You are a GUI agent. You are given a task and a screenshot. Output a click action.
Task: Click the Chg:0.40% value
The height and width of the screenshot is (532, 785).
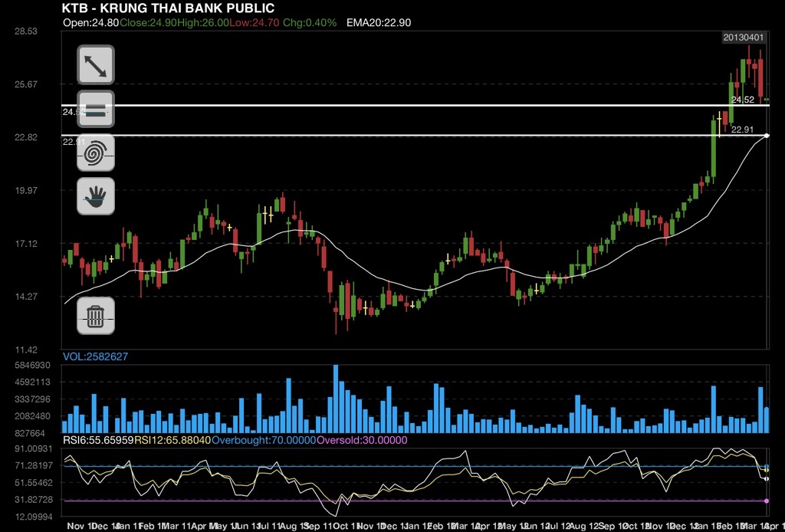click(x=310, y=23)
